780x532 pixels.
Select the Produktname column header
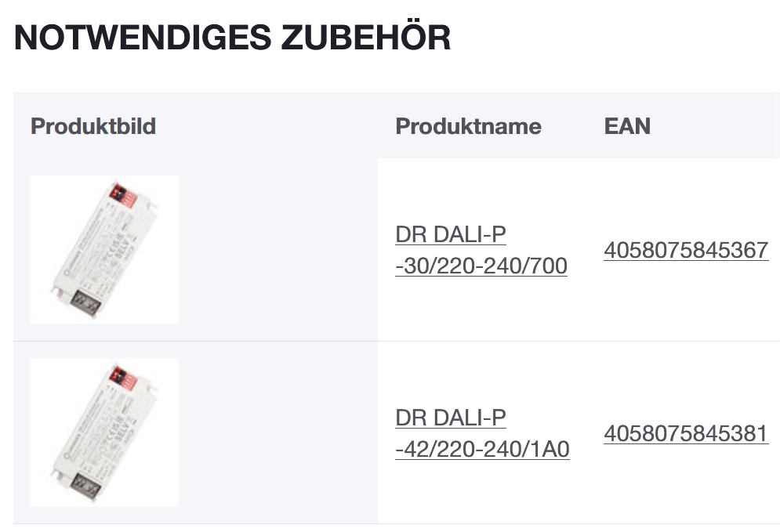[468, 126]
